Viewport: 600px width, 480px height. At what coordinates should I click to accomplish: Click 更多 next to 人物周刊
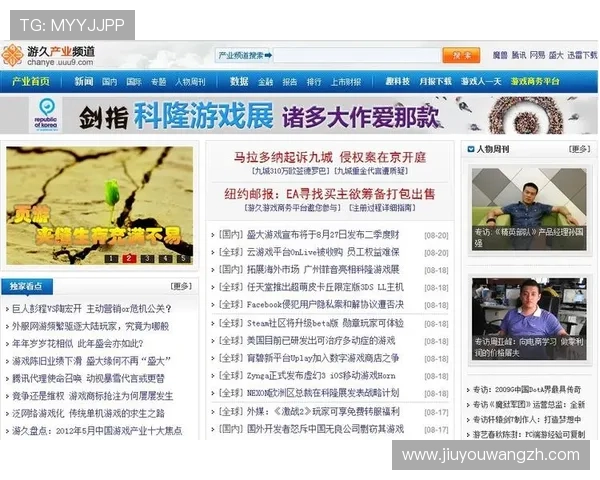[579, 149]
